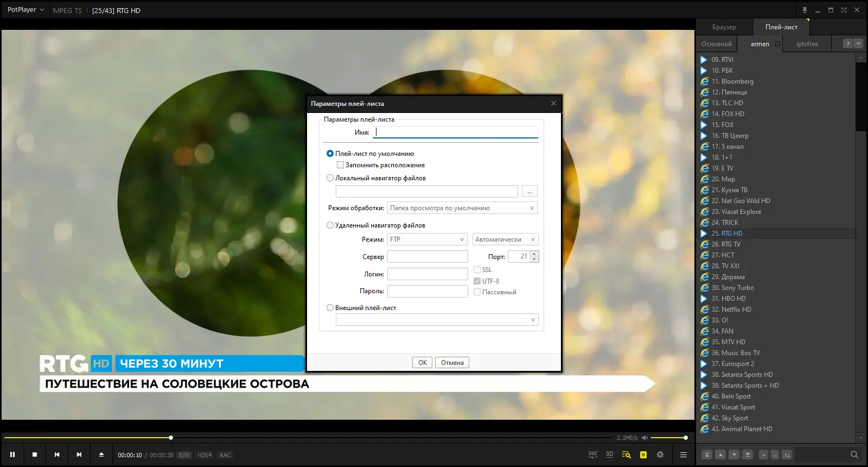Open the playlist tabs list dropdown arrow
Image resolution: width=868 pixels, height=467 pixels.
pos(858,43)
